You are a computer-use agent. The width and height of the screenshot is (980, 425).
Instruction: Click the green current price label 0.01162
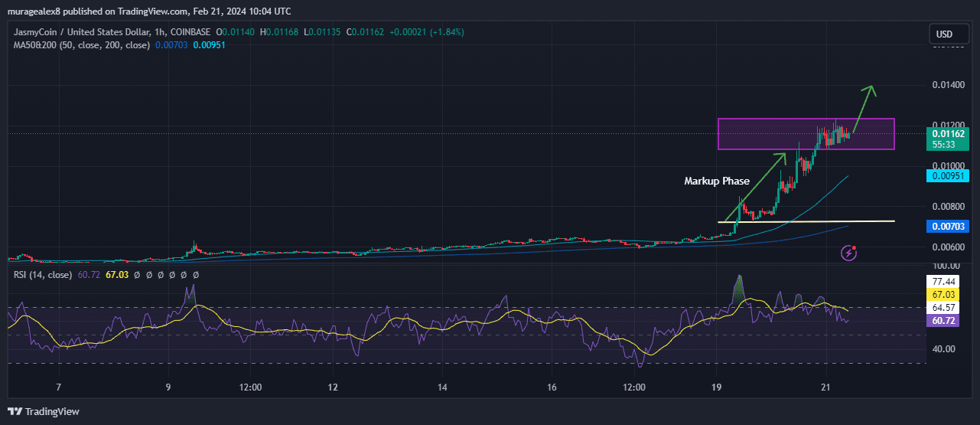pyautogui.click(x=947, y=134)
